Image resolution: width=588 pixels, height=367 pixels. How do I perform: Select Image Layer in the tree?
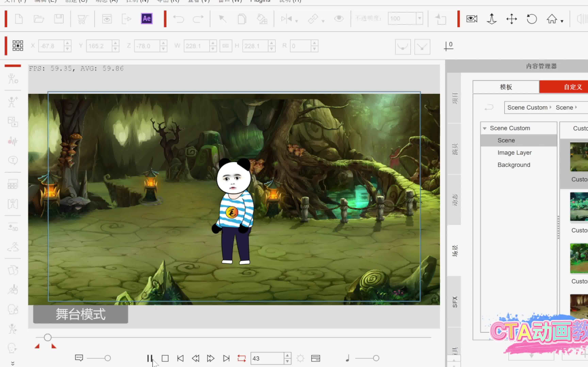click(x=514, y=153)
